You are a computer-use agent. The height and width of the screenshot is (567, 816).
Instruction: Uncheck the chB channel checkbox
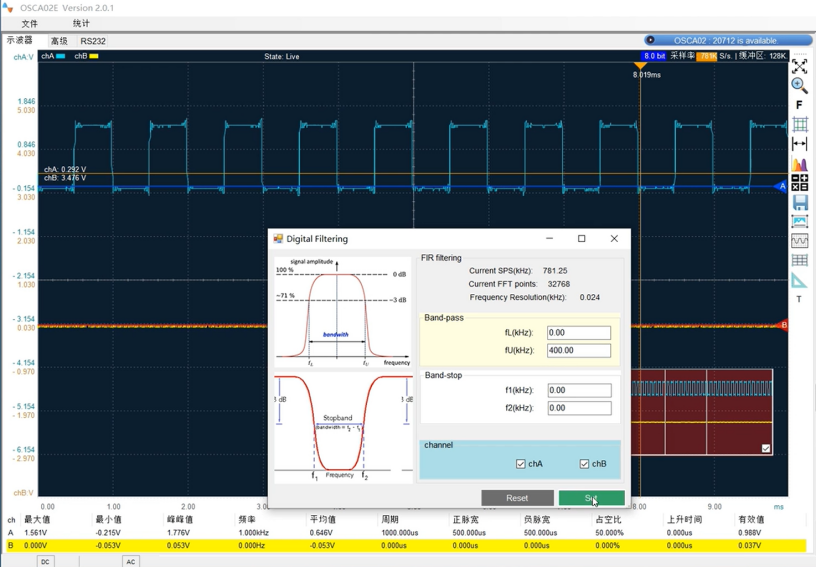(x=585, y=464)
